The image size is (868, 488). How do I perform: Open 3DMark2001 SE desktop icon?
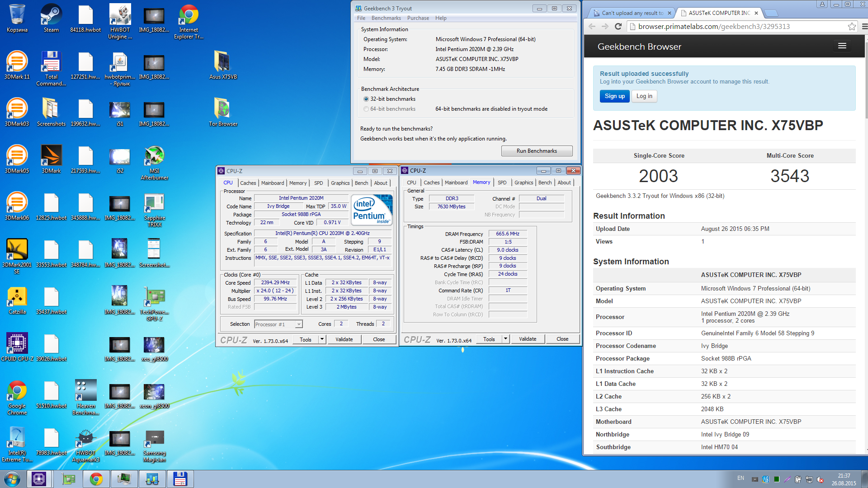(x=17, y=256)
